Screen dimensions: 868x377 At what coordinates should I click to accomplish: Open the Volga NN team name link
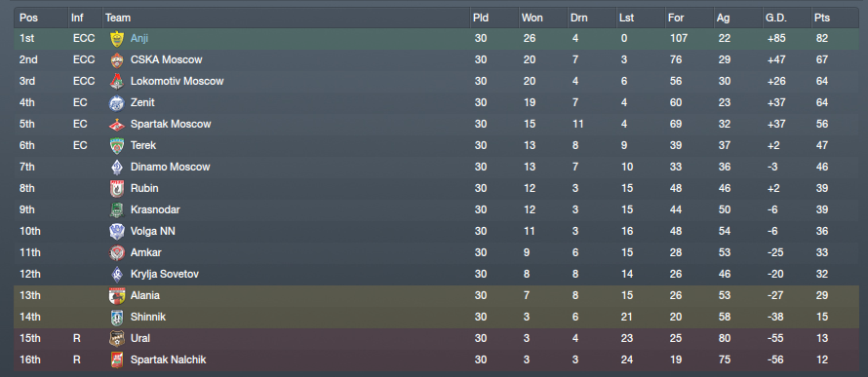tap(153, 231)
